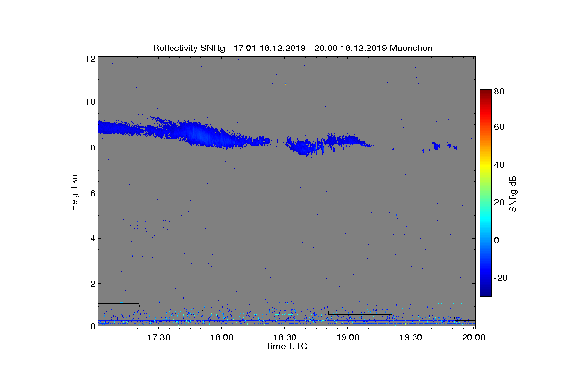
Task: Click the colorbar tick label '40'
Action: pyautogui.click(x=500, y=165)
